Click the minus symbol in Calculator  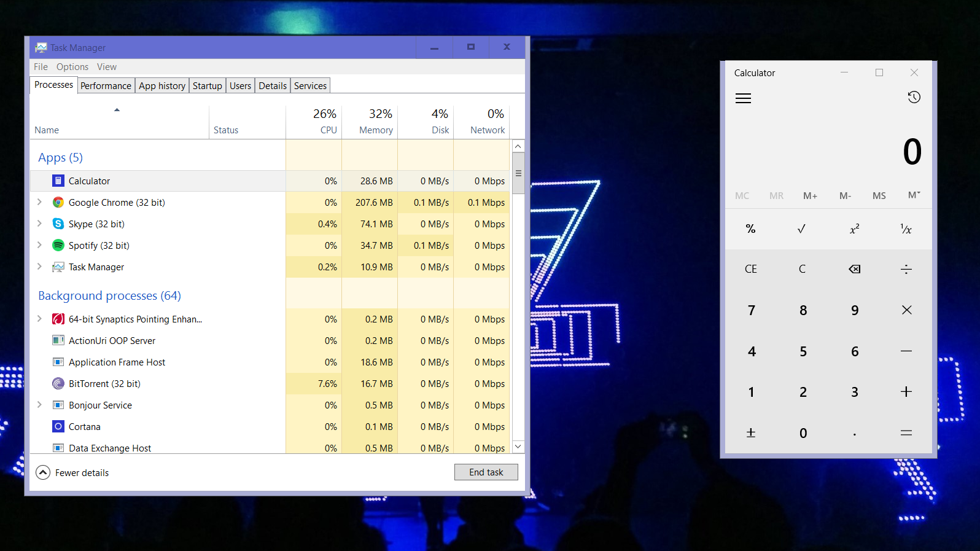tap(906, 351)
